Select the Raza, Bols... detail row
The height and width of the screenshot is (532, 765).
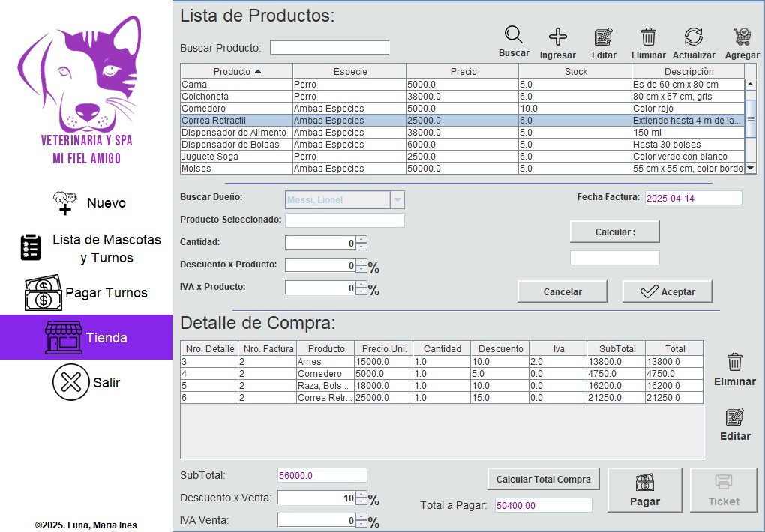[x=442, y=386]
